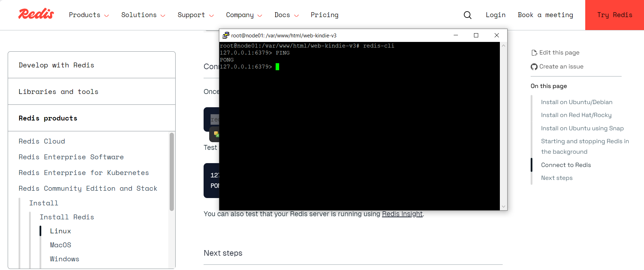Click the Next steps heading
The image size is (644, 270).
point(223,253)
